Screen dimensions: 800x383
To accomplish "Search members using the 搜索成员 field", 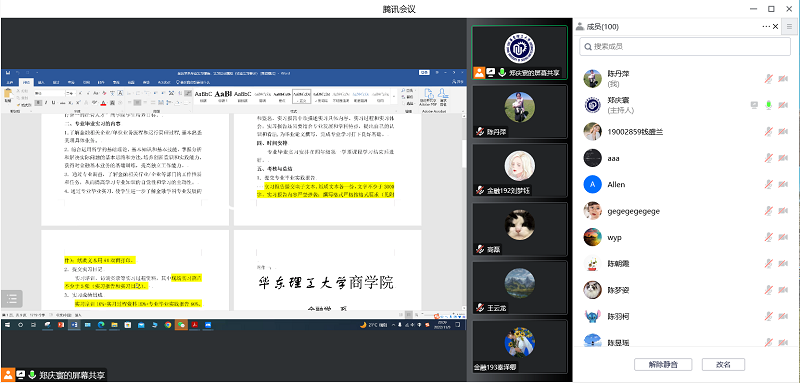I will tap(685, 46).
